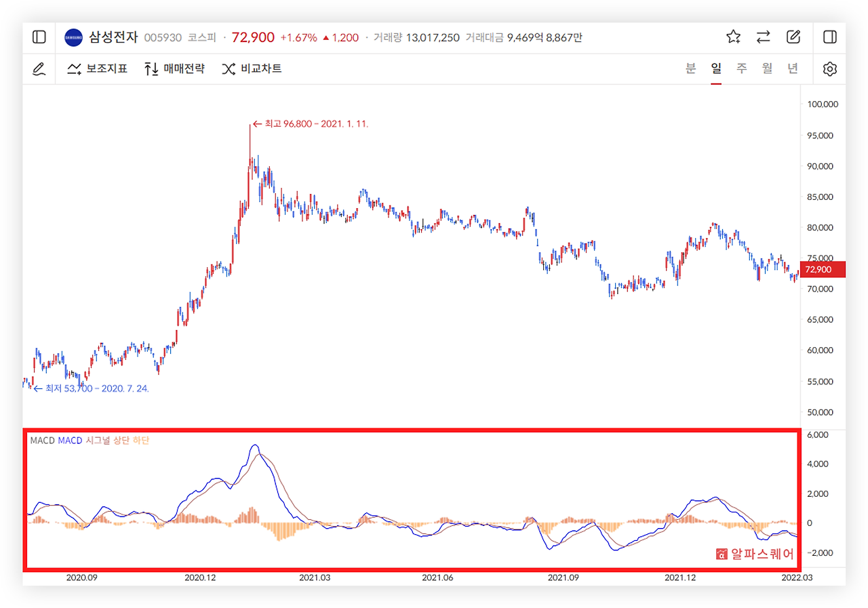Click the 2020.12 date axis label

(x=200, y=577)
